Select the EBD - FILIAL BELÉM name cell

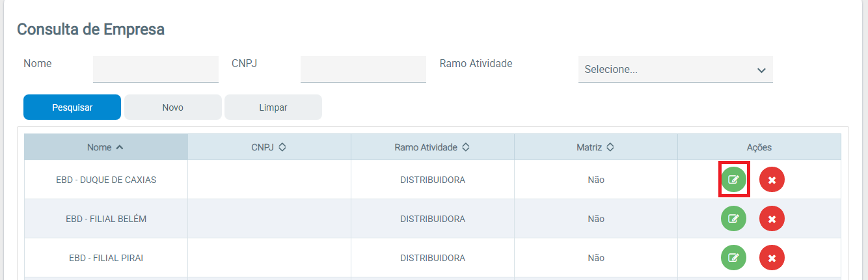click(106, 219)
